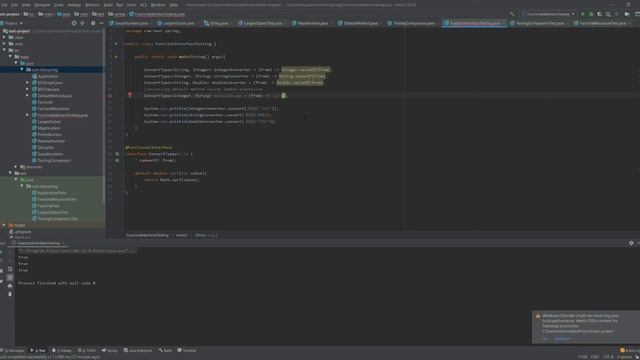Select TestingComparatorTest in project tree
Viewport: 640px width, 360px height.
click(58, 219)
